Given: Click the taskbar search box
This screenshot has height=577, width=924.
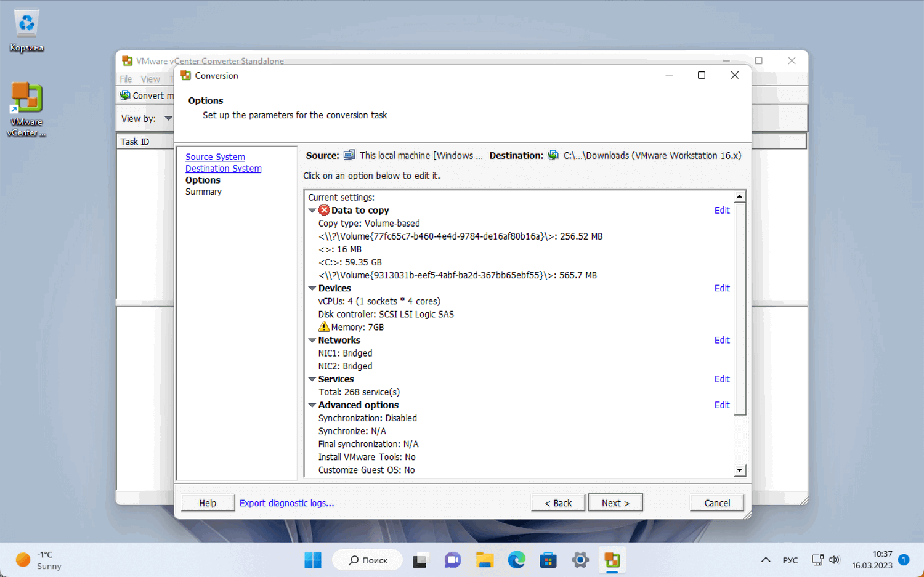Looking at the screenshot, I should tap(368, 560).
